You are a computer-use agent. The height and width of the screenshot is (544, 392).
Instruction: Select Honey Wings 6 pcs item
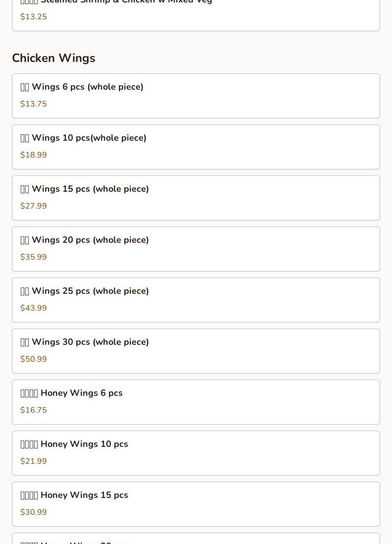pos(196,402)
